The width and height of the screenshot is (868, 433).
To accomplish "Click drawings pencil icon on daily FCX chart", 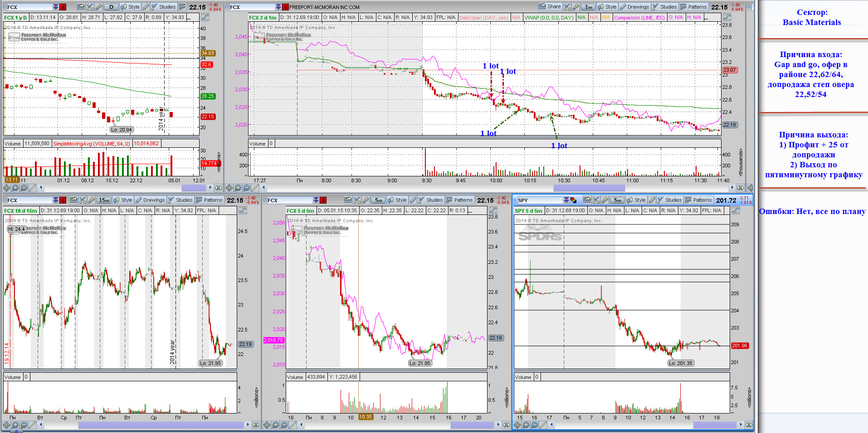I will tap(146, 7).
